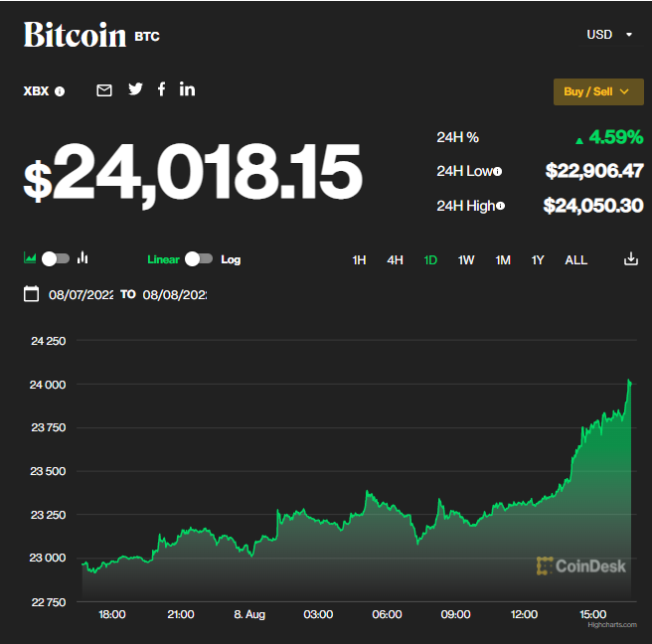Toggle the area/candlestick chart type switch
Screen dimensions: 652x644
click(56, 258)
